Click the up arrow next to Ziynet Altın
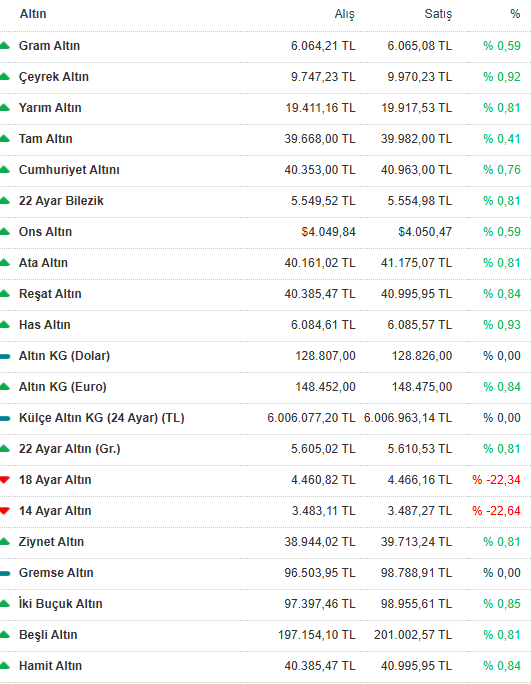 (x=4, y=541)
